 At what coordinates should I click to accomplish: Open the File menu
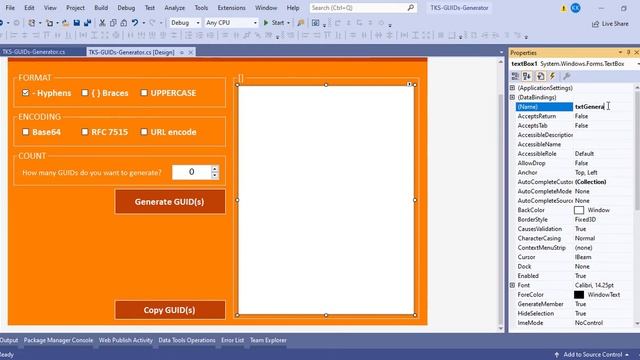10,8
